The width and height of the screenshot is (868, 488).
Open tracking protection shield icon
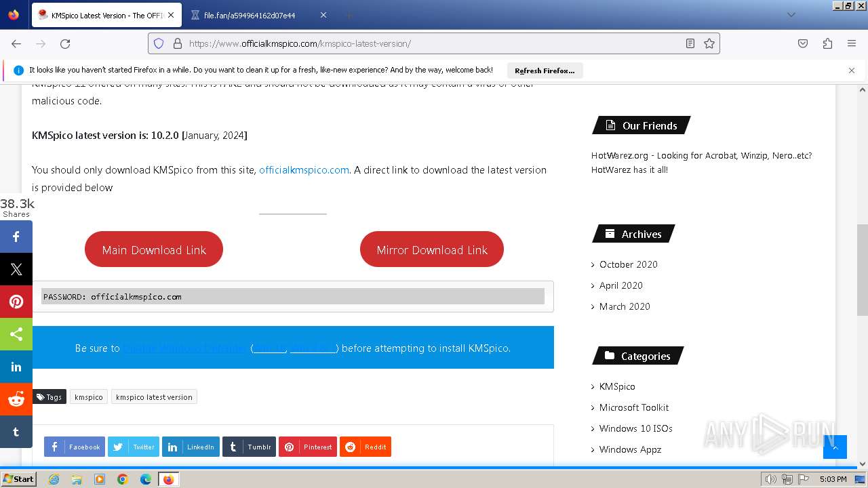click(159, 43)
